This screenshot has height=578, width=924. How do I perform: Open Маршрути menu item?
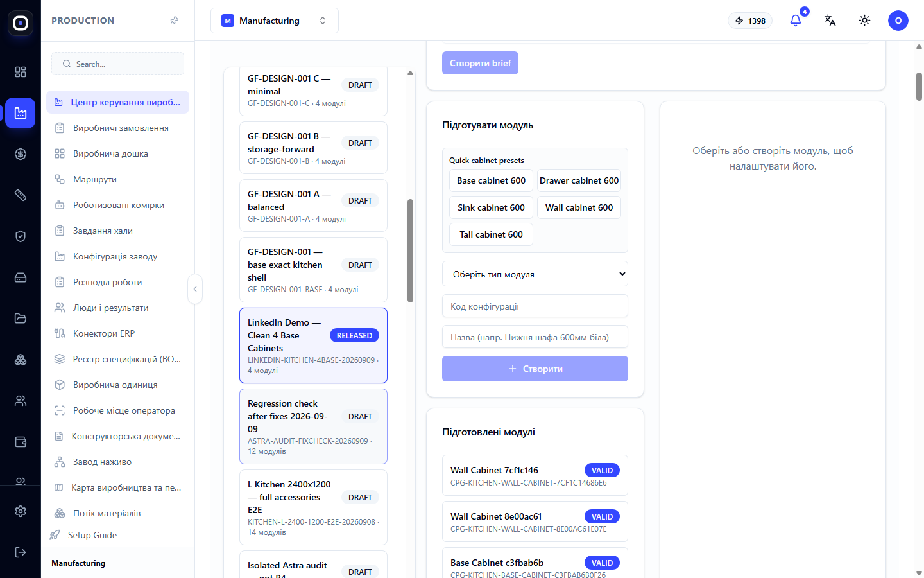tap(118, 179)
